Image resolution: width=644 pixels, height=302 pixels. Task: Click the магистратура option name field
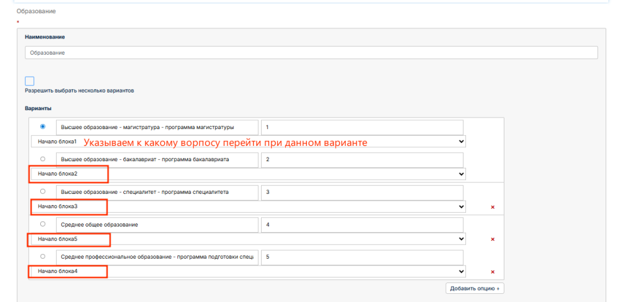click(157, 127)
